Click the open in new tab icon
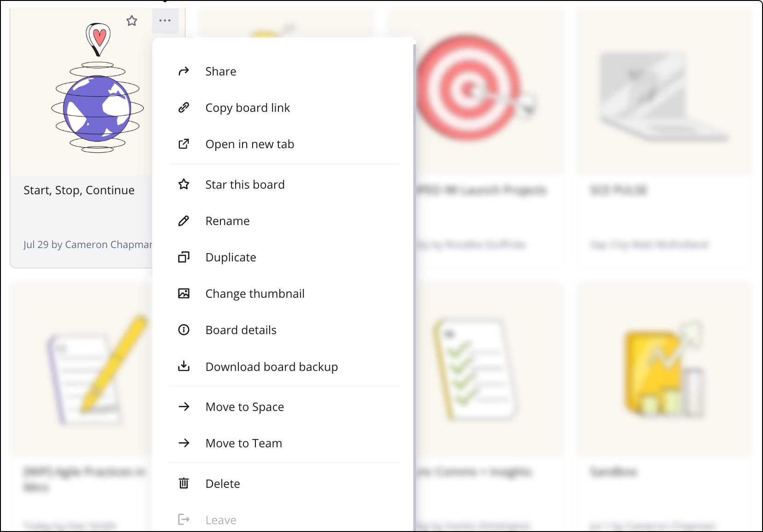763x532 pixels. point(184,144)
